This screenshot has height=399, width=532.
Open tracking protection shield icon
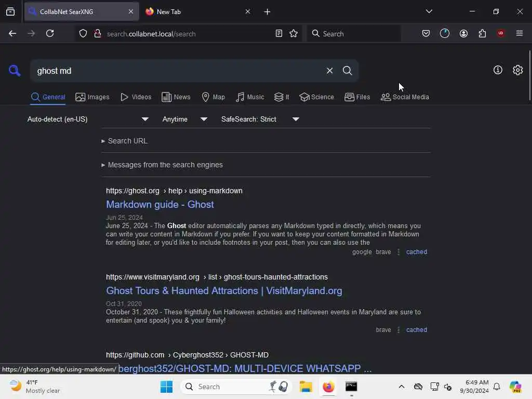coord(83,34)
